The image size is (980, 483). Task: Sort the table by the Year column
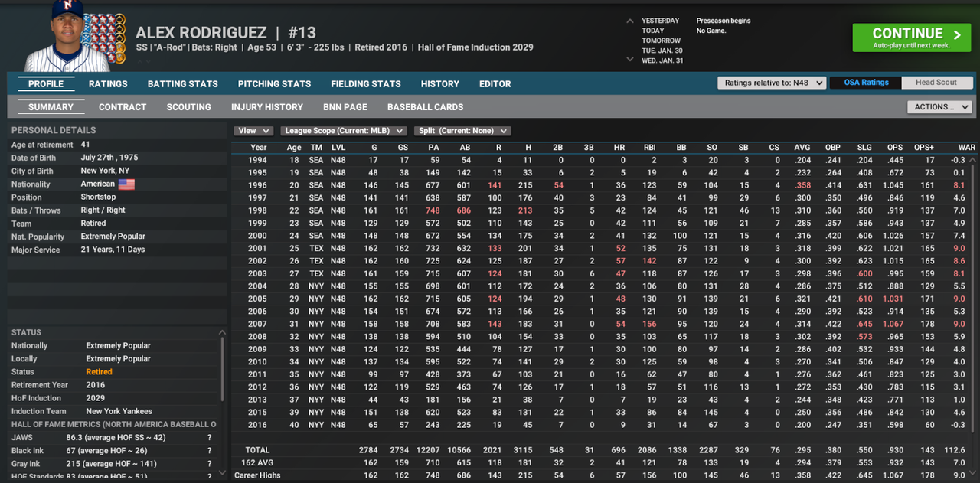pyautogui.click(x=259, y=148)
